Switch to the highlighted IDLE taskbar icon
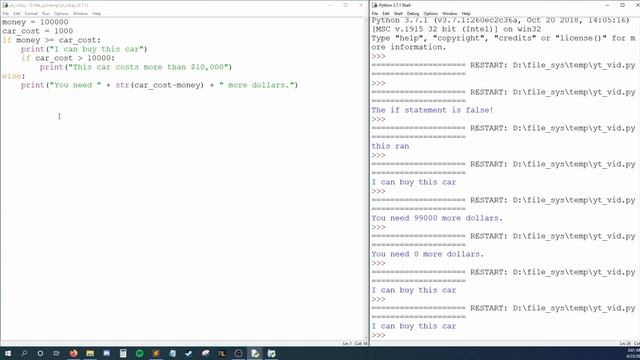Image resolution: width=640 pixels, height=360 pixels. pyautogui.click(x=255, y=353)
